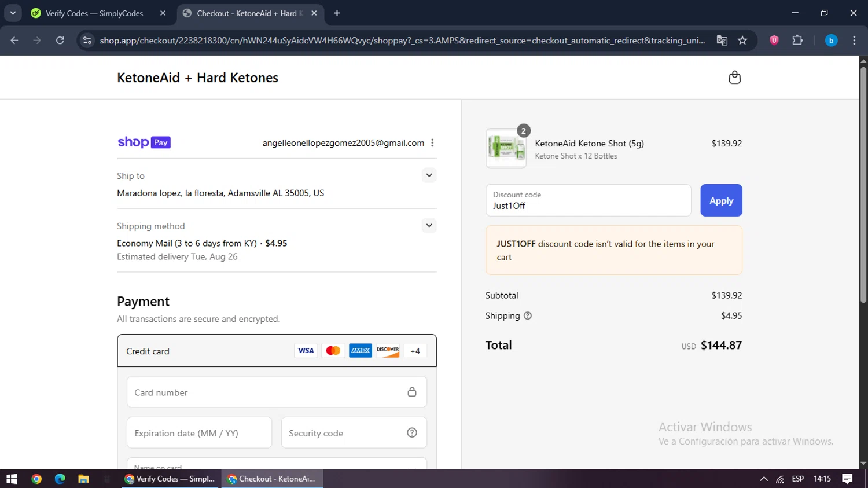Viewport: 868px width, 488px height.
Task: Click the taskbar clock showing 14:15
Action: pos(822,479)
